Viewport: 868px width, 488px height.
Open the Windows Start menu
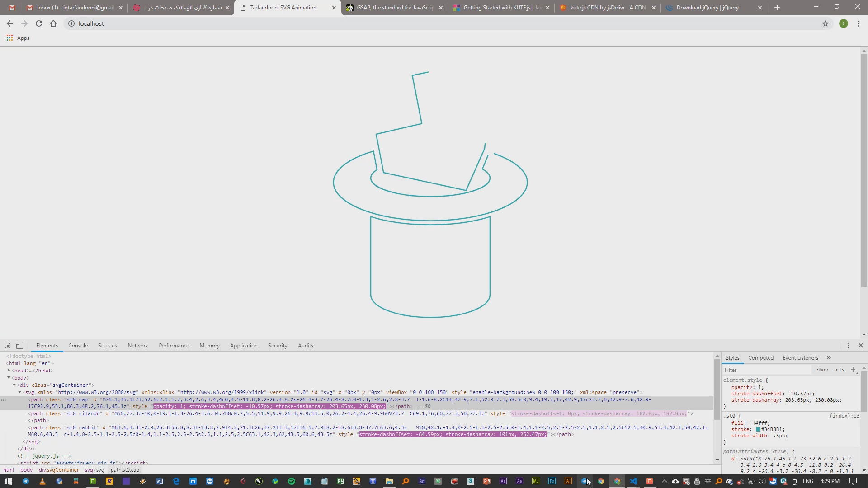pyautogui.click(x=8, y=481)
